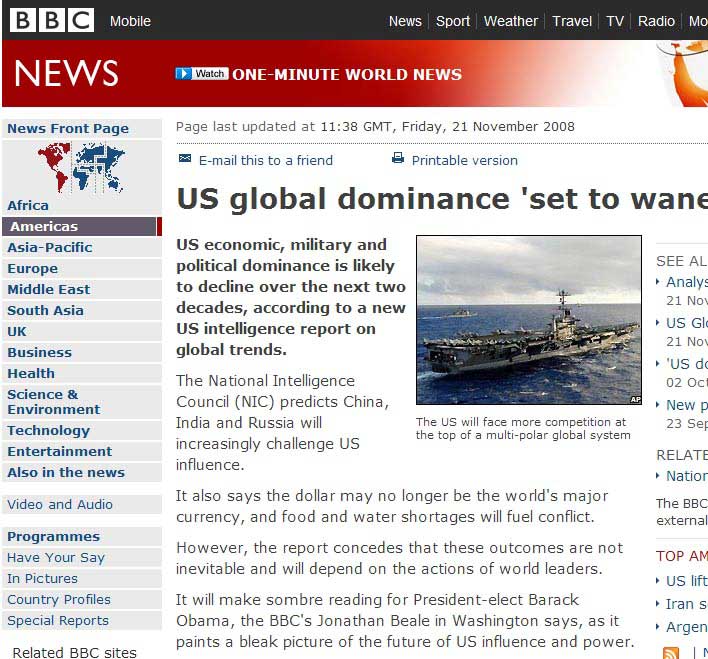The width and height of the screenshot is (708, 659).
Task: Open the Sport top navigation item
Action: pos(452,21)
